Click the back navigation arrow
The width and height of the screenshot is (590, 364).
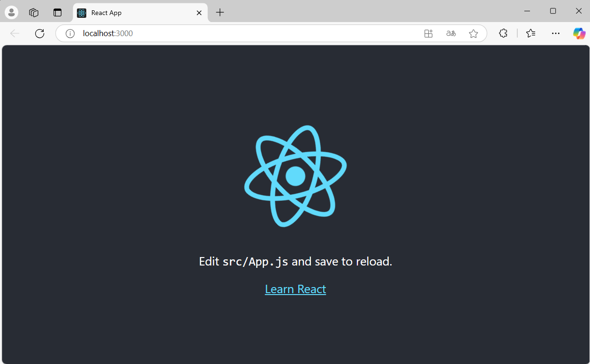pos(15,33)
